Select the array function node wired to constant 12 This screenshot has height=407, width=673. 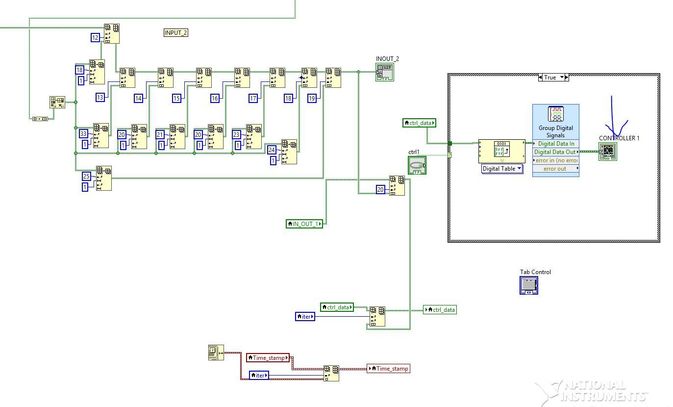[112, 34]
